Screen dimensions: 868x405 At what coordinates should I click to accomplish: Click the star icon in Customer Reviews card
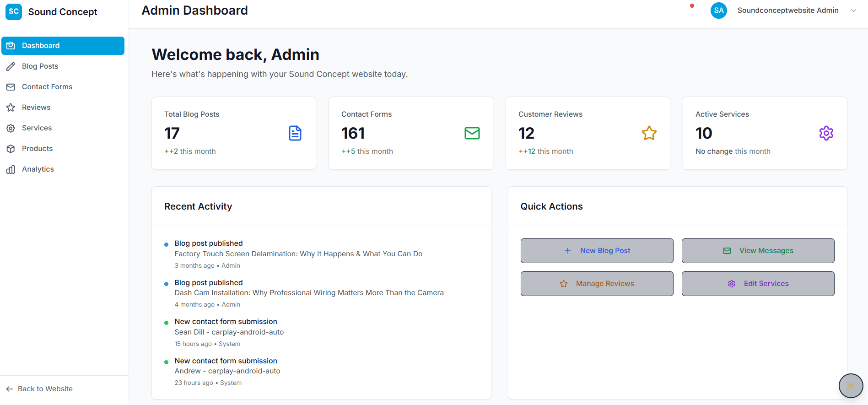click(x=649, y=133)
